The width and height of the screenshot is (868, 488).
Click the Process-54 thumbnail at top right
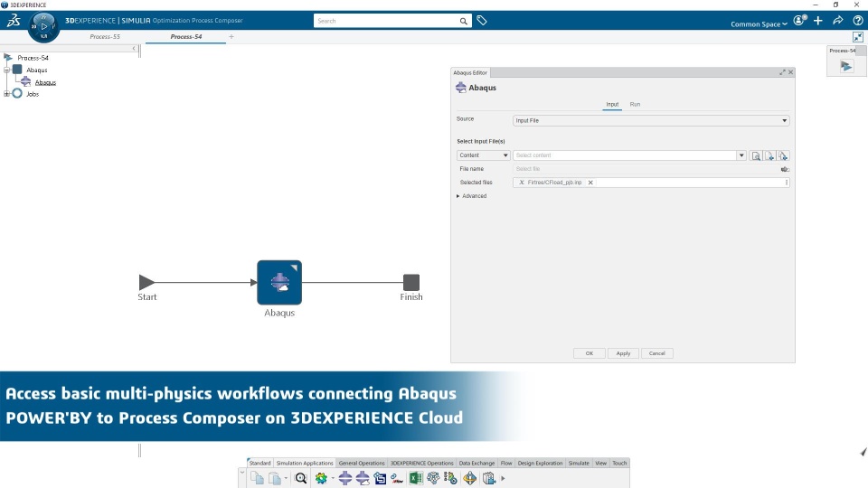coord(846,66)
